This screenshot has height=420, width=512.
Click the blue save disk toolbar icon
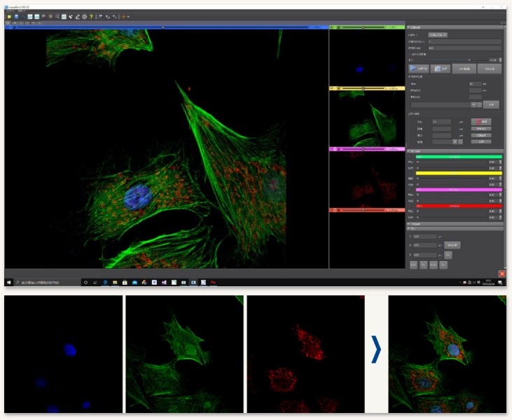tap(16, 16)
